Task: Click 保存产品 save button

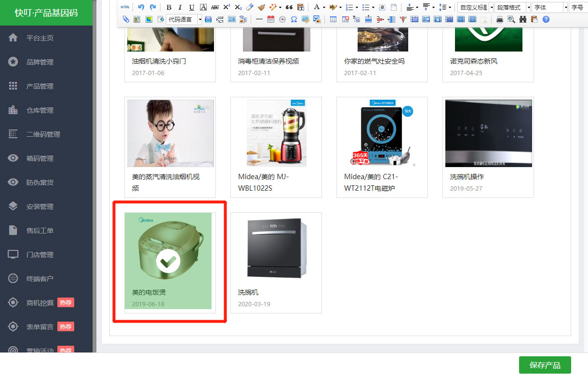Action: (x=545, y=365)
